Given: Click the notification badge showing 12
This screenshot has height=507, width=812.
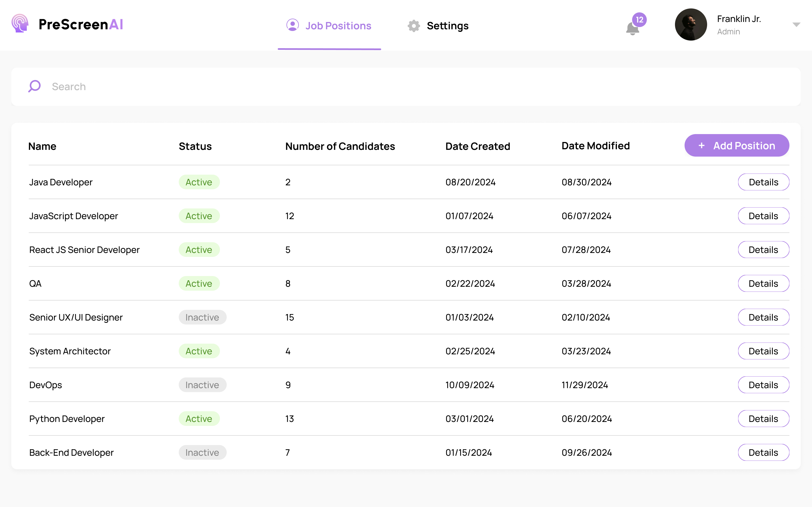Looking at the screenshot, I should coord(639,20).
